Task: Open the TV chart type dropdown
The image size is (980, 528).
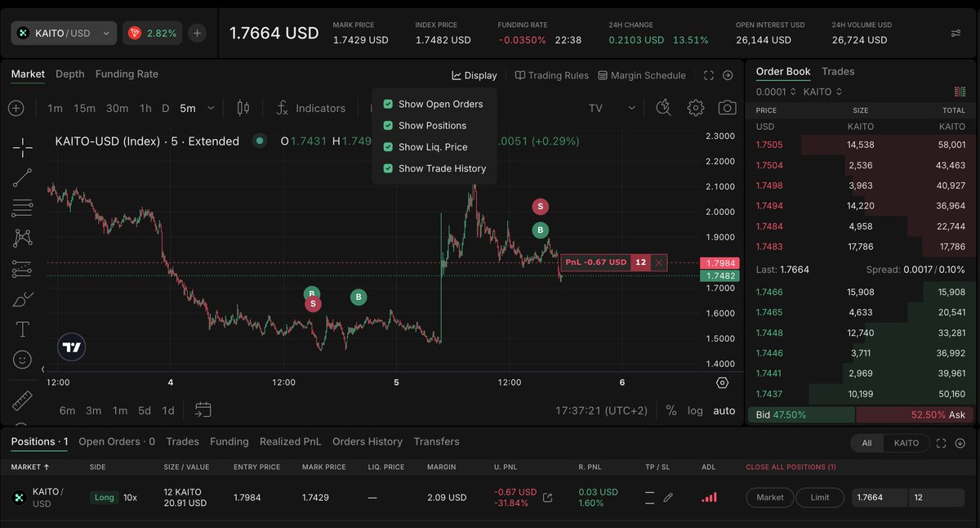Action: 612,108
